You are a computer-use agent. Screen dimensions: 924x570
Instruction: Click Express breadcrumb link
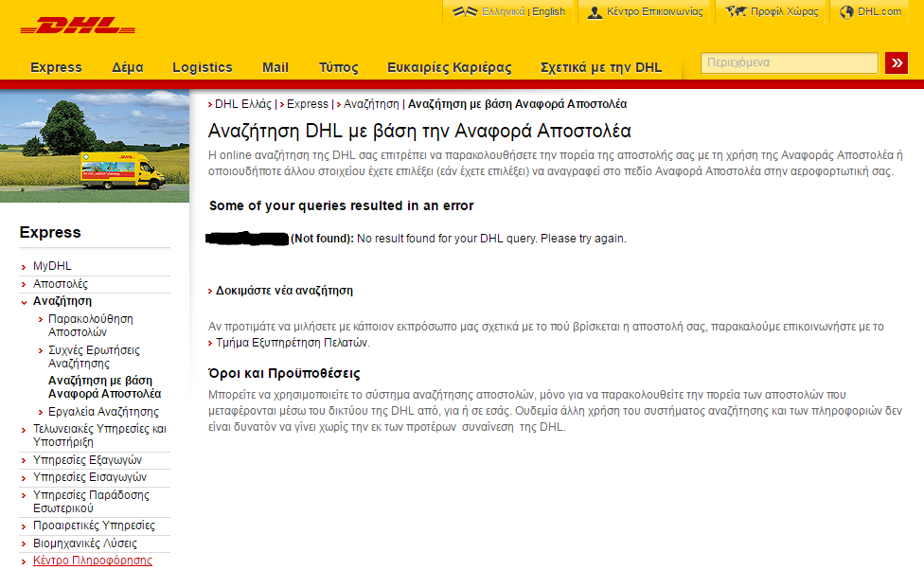point(307,104)
